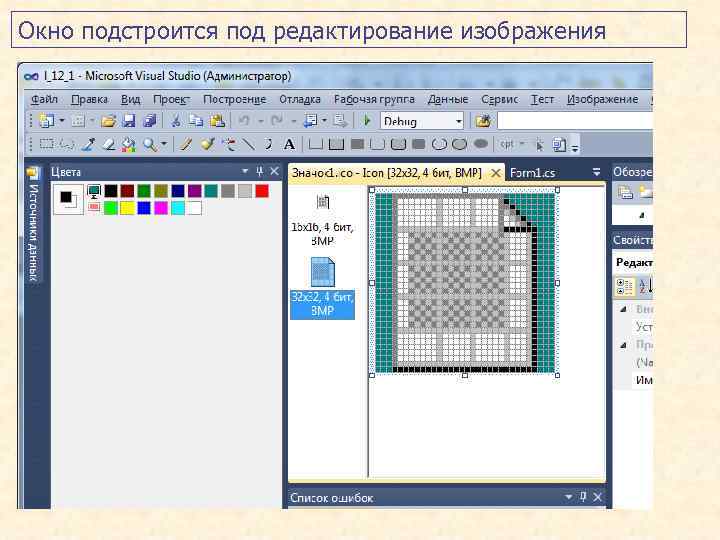Image resolution: width=720 pixels, height=540 pixels.
Task: Pick the red color swatch
Action: tap(262, 191)
